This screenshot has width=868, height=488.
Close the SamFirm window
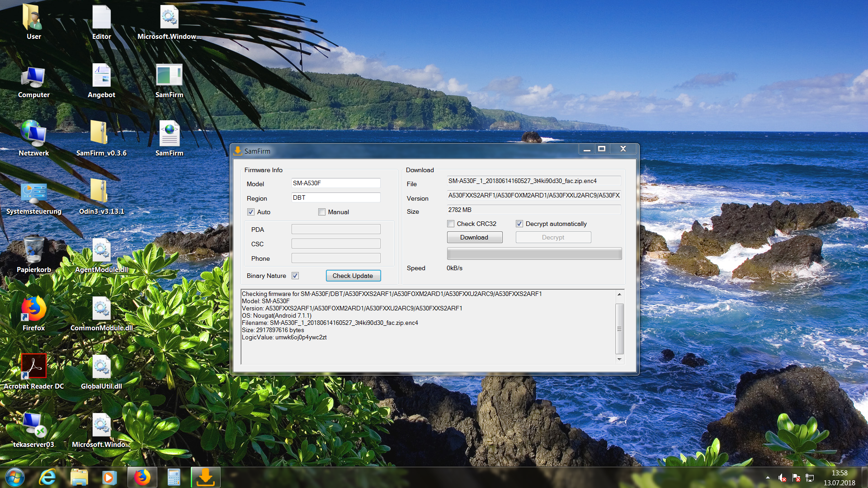(x=623, y=149)
